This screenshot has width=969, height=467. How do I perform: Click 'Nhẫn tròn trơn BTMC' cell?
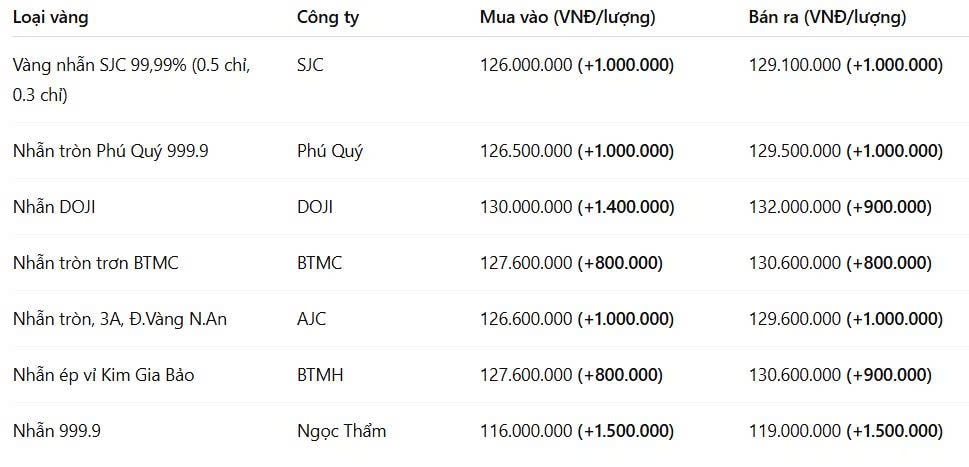[96, 263]
